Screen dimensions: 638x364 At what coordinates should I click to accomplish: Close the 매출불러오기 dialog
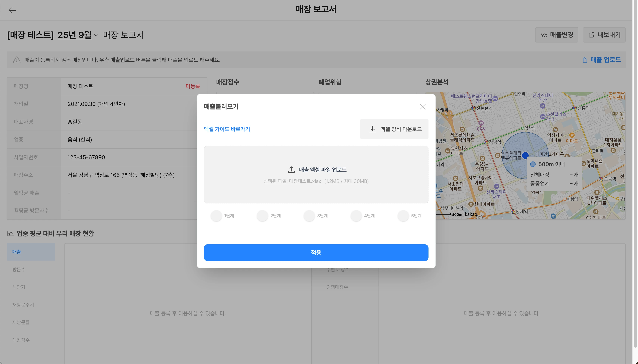click(423, 107)
